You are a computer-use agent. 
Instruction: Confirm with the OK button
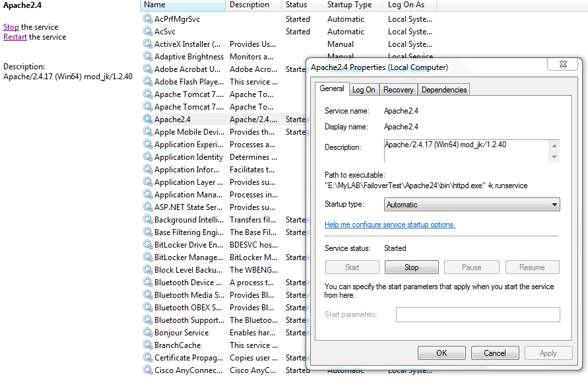441,353
